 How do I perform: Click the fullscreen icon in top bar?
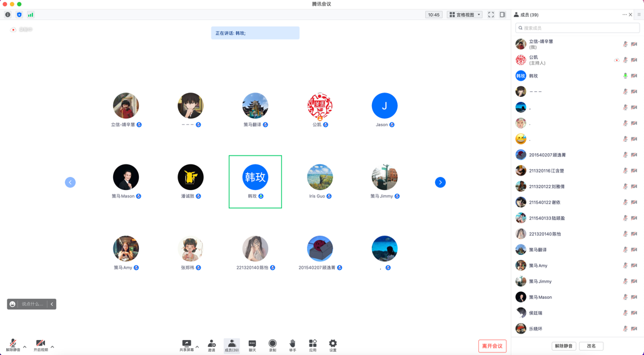click(491, 14)
